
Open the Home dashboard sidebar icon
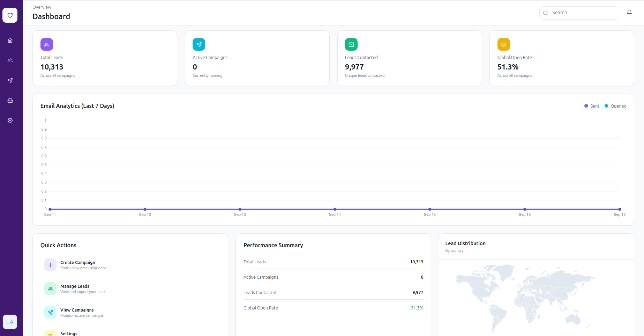point(10,41)
